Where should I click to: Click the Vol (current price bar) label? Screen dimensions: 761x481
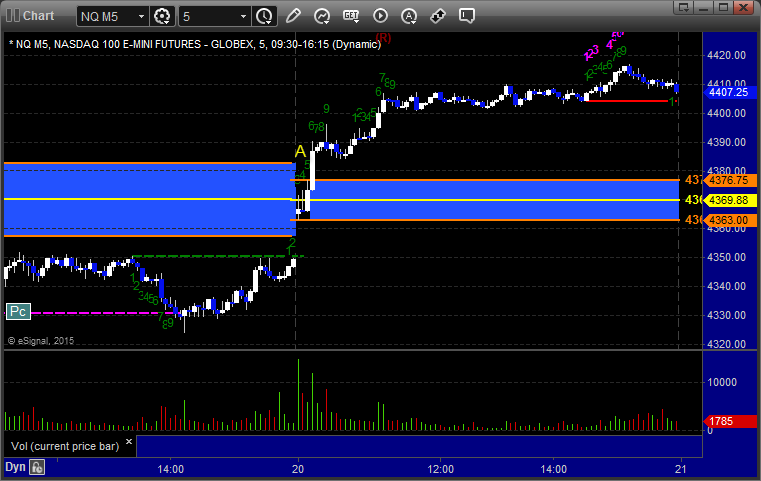(x=65, y=446)
